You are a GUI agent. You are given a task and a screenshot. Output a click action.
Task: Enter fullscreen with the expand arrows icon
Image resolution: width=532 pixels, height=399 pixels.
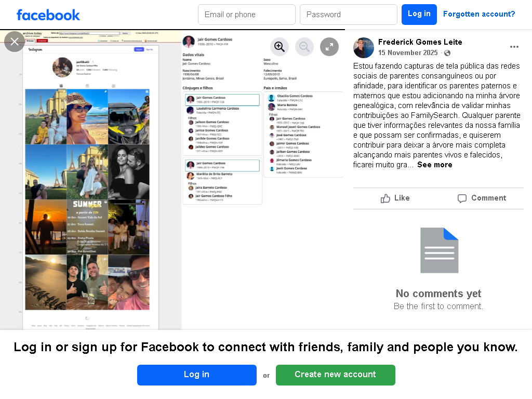point(329,46)
